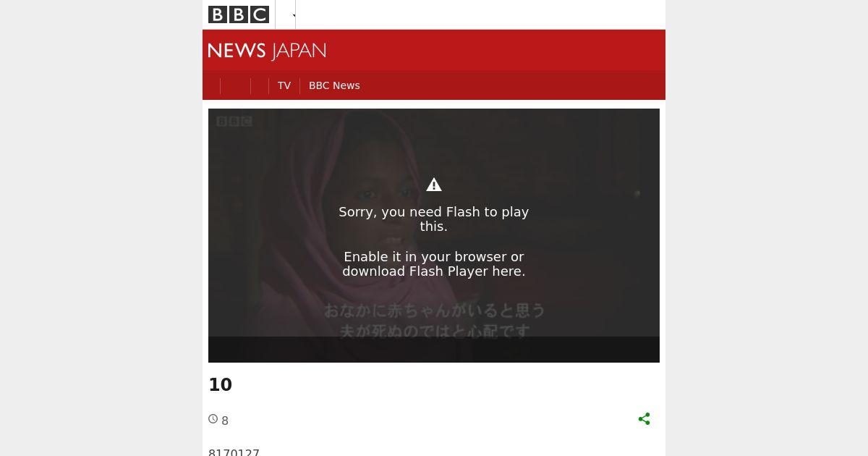
Task: Click the headline reading 10
Action: point(221,385)
